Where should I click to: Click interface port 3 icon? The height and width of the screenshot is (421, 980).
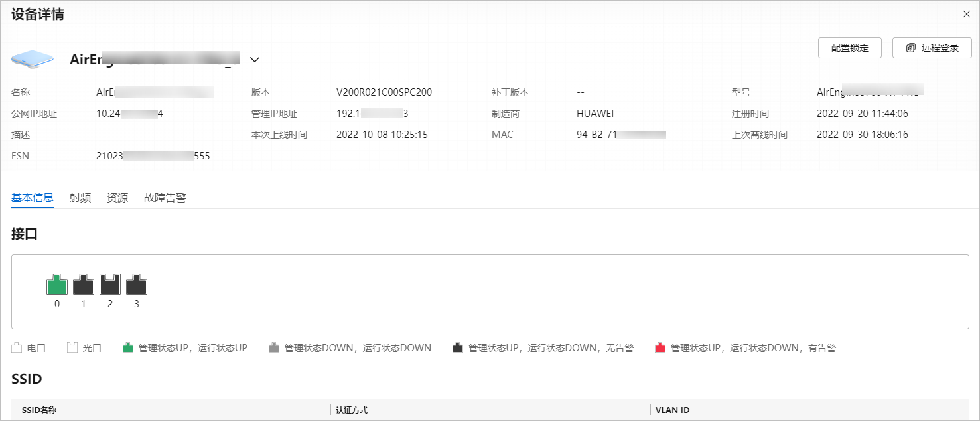(137, 284)
